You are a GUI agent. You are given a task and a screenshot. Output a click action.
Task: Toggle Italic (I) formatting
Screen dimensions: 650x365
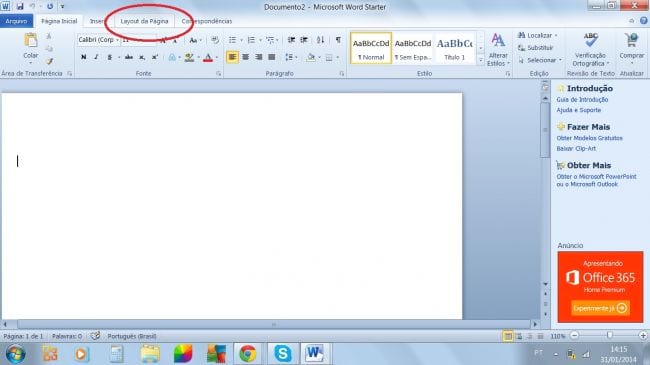click(96, 57)
